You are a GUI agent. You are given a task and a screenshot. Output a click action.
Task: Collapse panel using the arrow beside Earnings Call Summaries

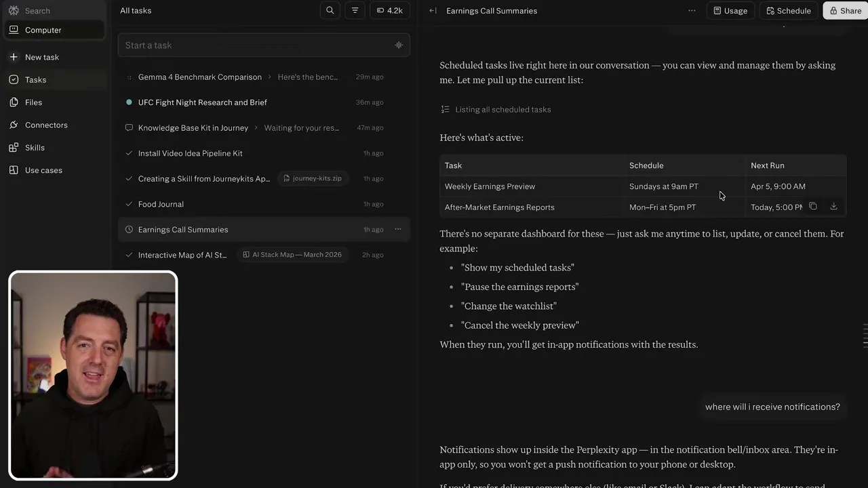(x=433, y=11)
